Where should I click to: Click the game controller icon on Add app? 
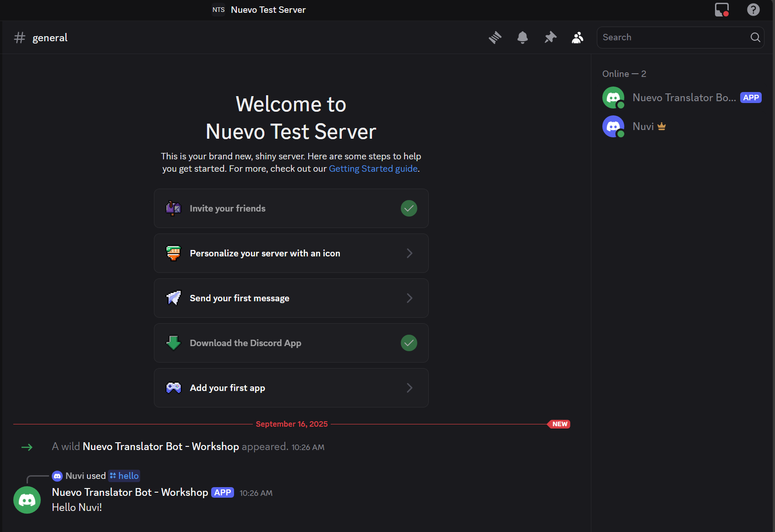pyautogui.click(x=174, y=388)
